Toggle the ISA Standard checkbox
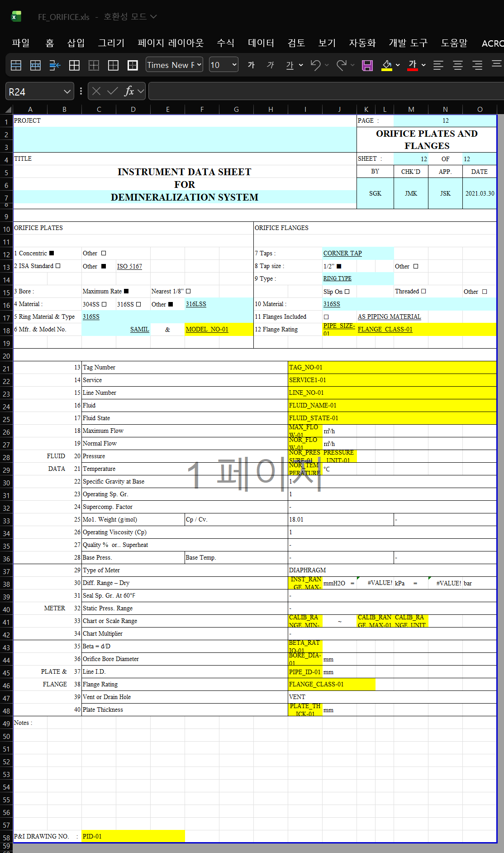This screenshot has height=853, width=504. point(58,266)
